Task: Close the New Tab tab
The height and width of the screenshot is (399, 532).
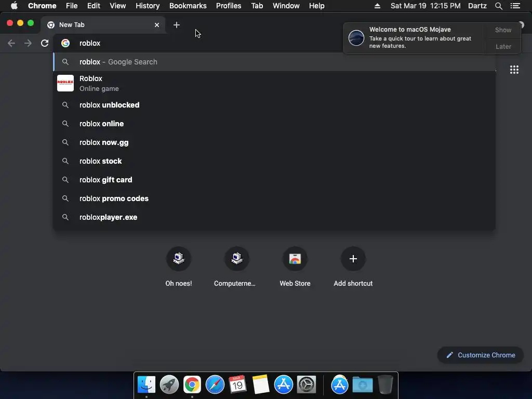Action: tap(157, 25)
